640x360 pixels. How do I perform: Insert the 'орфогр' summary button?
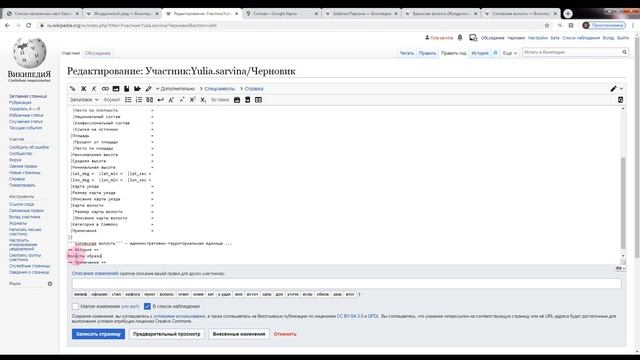(133, 294)
